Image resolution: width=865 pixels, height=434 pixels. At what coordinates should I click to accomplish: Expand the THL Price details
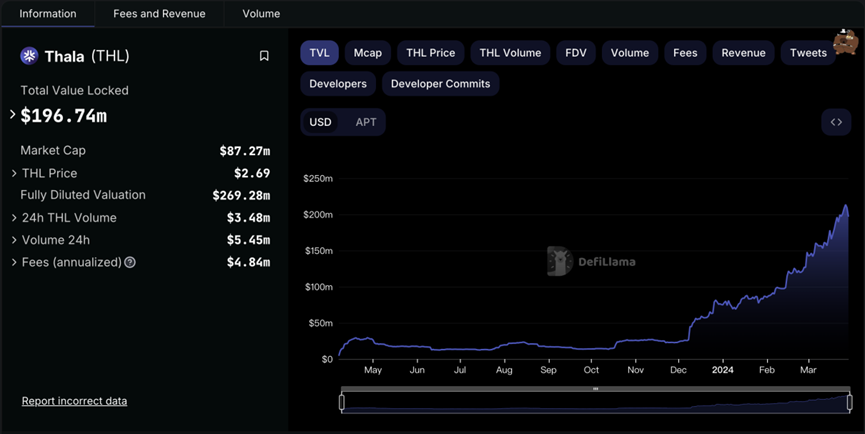[x=14, y=173]
